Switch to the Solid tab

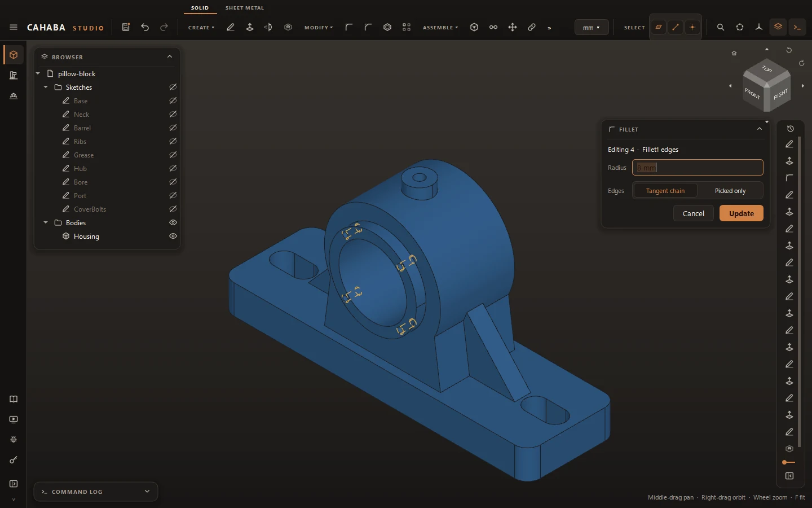click(200, 8)
